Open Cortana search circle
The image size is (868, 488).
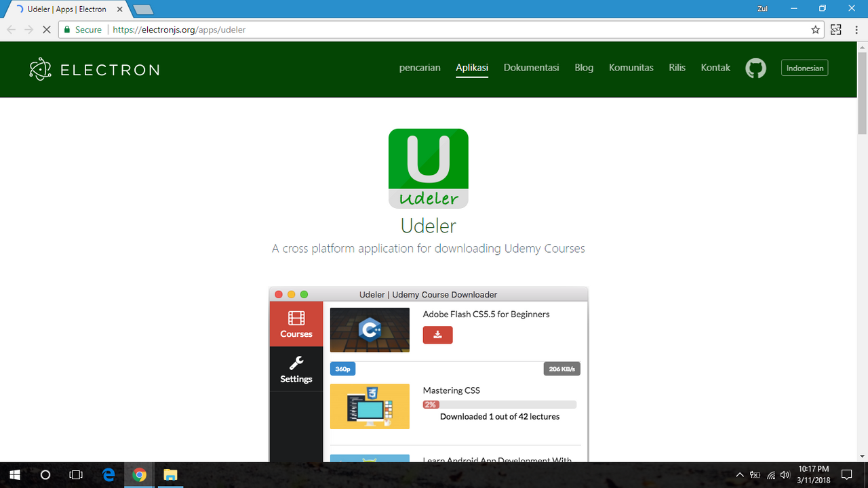pos(45,474)
